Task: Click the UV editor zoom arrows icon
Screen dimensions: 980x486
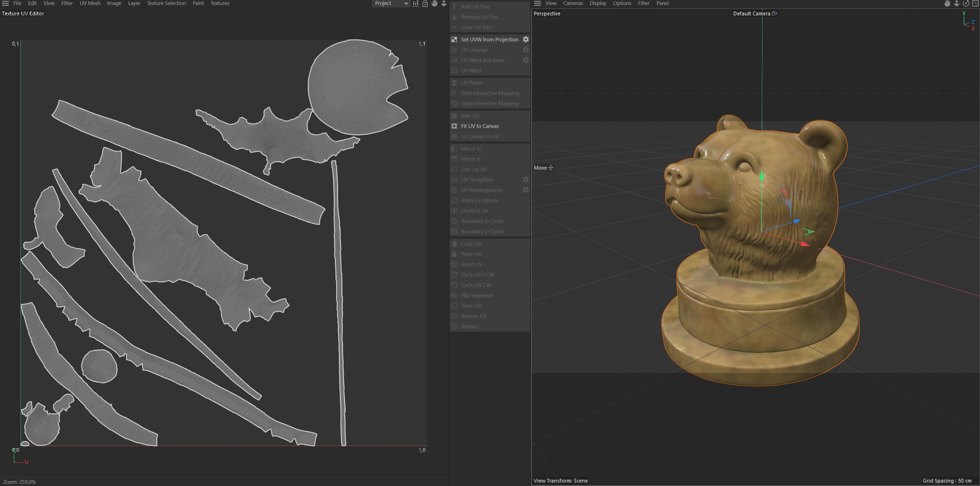Action: tap(443, 3)
